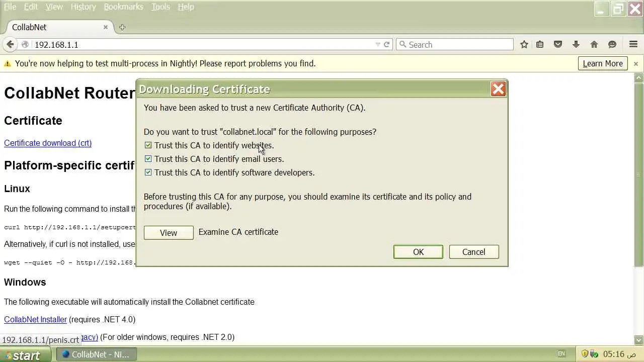Click the Start button
The width and height of the screenshot is (644, 362).
pyautogui.click(x=25, y=354)
